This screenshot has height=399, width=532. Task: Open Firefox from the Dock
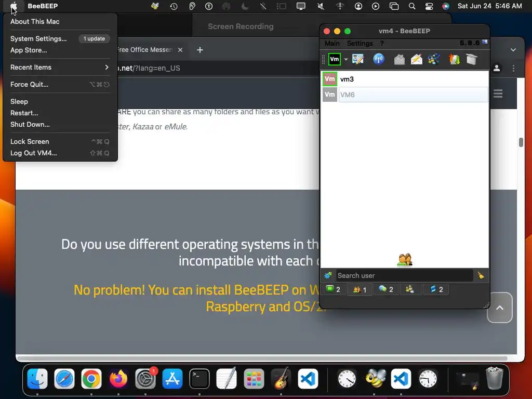click(x=118, y=379)
